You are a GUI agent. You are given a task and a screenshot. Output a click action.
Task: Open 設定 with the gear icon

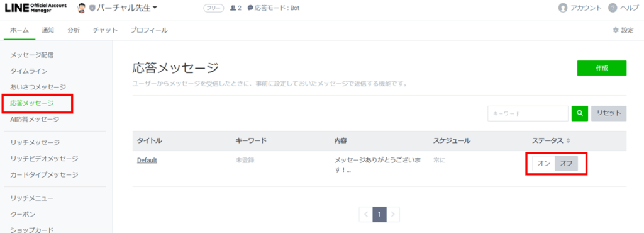pos(623,30)
